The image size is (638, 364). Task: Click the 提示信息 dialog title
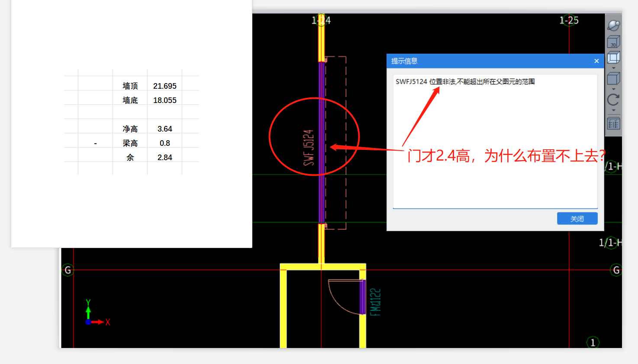click(404, 61)
